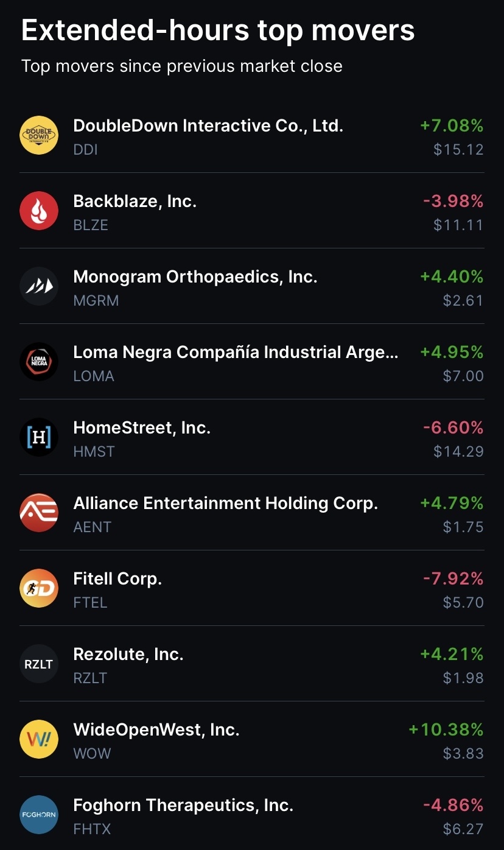The height and width of the screenshot is (850, 504).
Task: Tap the yellow WideOpenWest W icon
Action: click(x=39, y=739)
